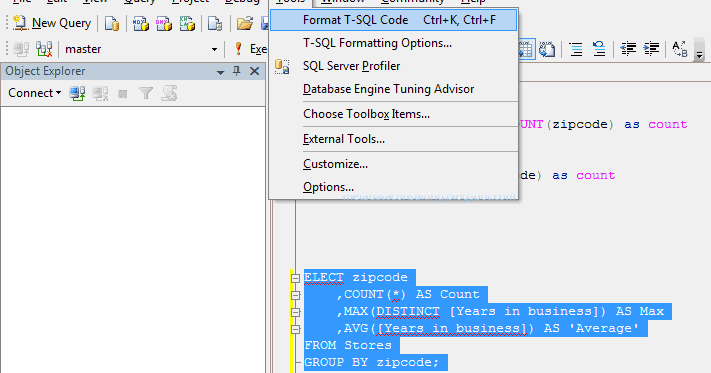Collapse outline box beside MAX(DISTINCT line
The image size is (711, 373).
pyautogui.click(x=295, y=312)
